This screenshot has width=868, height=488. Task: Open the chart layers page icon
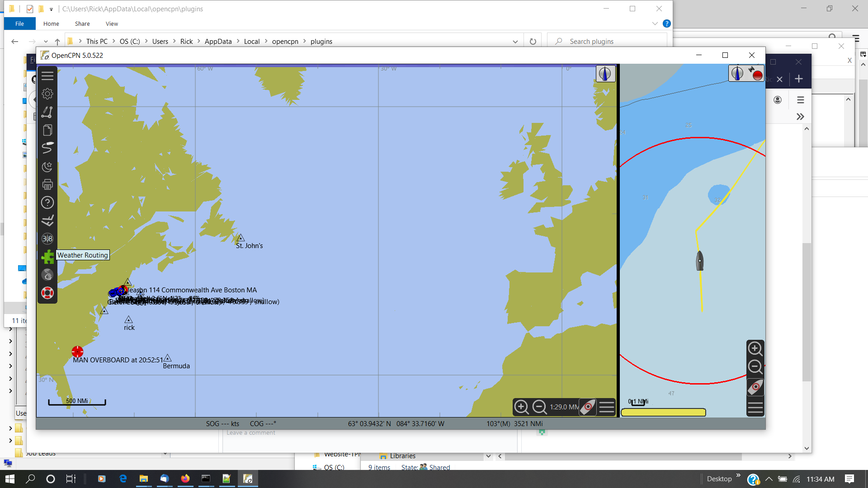pyautogui.click(x=47, y=130)
